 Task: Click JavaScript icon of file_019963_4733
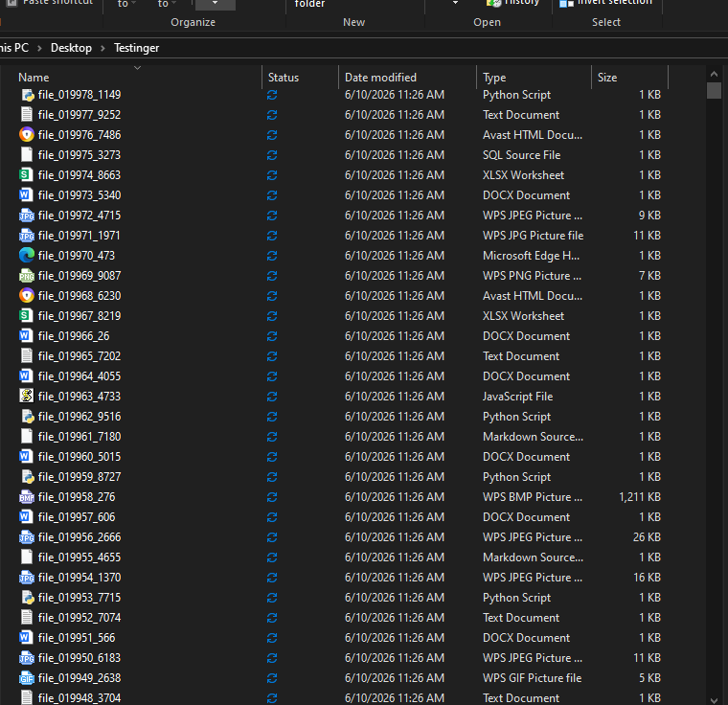point(27,397)
